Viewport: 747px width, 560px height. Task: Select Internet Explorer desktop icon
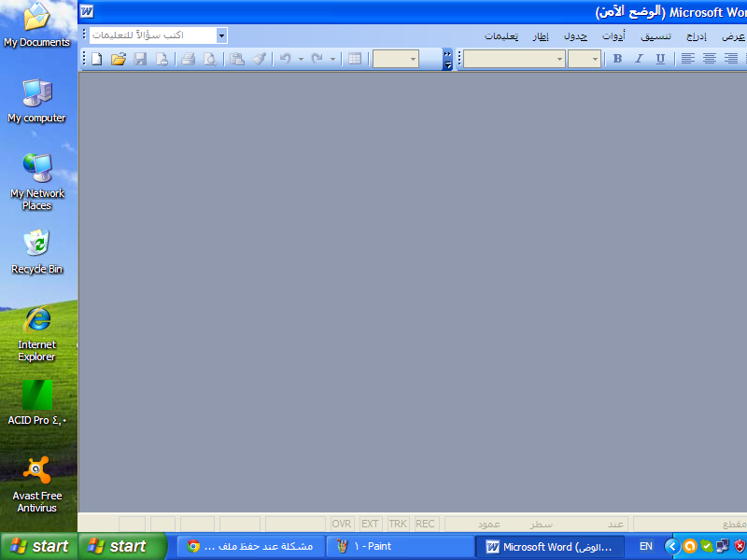[x=36, y=334]
